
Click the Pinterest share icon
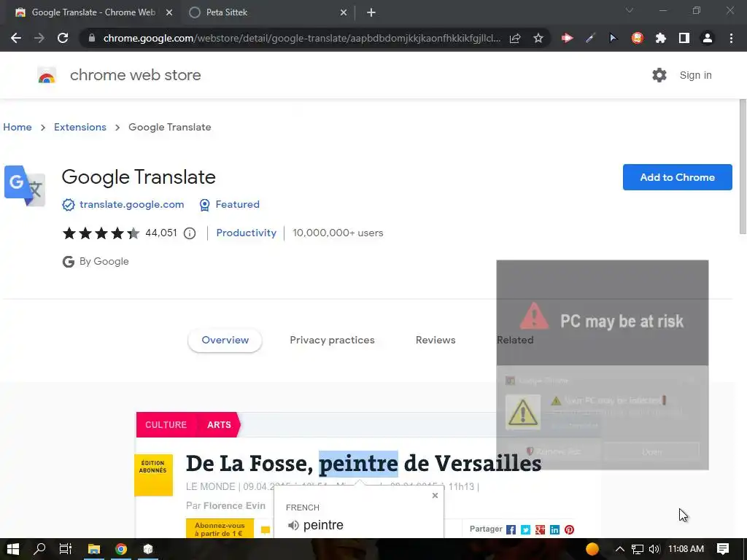(x=569, y=530)
